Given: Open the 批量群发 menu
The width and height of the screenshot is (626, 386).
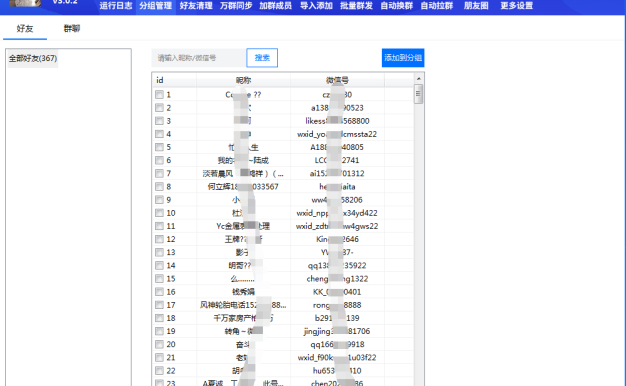Looking at the screenshot, I should point(356,6).
